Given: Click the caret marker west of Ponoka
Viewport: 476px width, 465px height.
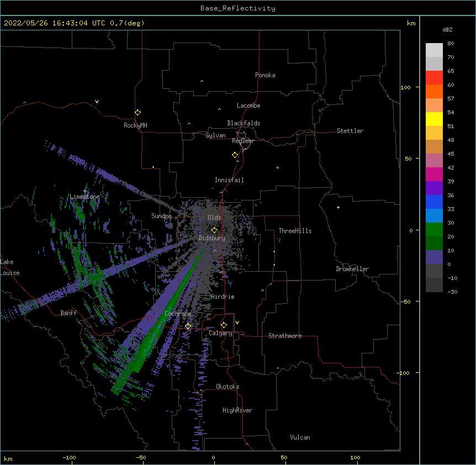Looking at the screenshot, I should pos(202,81).
